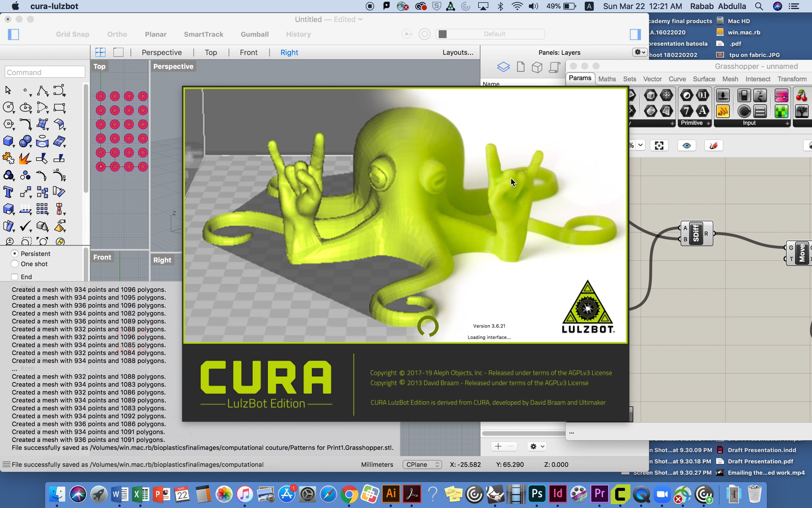Toggle SmartTrack
The width and height of the screenshot is (812, 508).
204,34
